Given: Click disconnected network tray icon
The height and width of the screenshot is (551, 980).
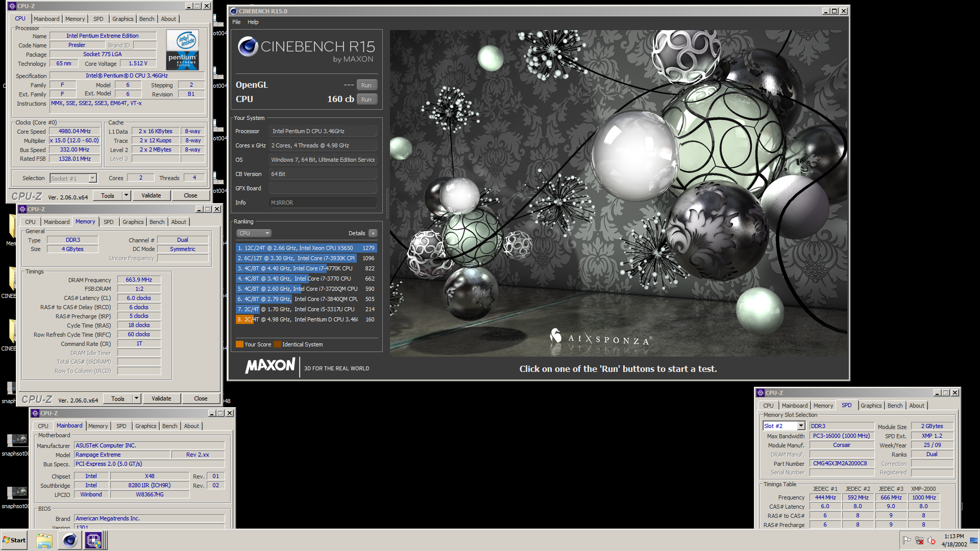Looking at the screenshot, I should 919,540.
